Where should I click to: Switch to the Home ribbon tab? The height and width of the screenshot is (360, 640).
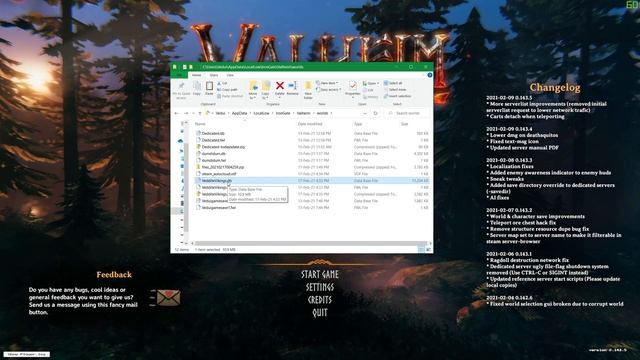tap(196, 75)
